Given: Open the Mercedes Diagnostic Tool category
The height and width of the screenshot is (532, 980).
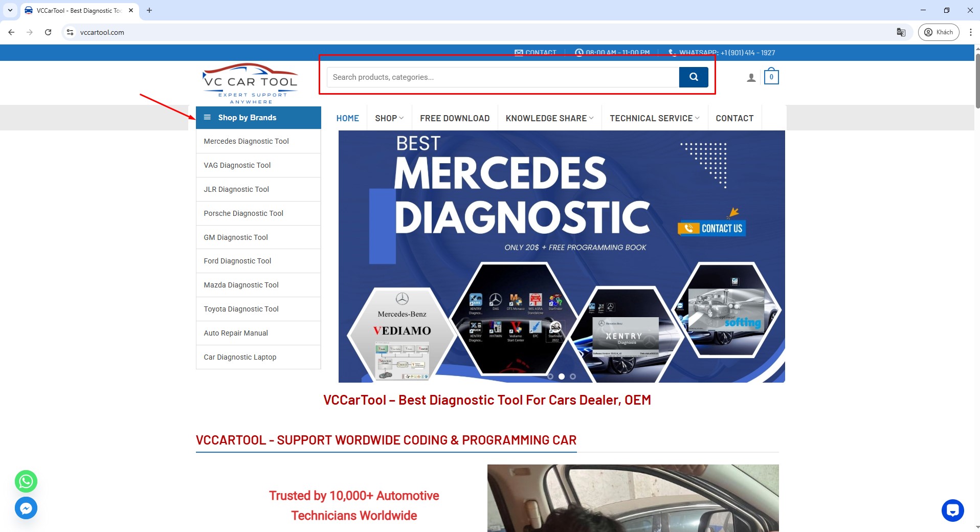Looking at the screenshot, I should (x=246, y=141).
